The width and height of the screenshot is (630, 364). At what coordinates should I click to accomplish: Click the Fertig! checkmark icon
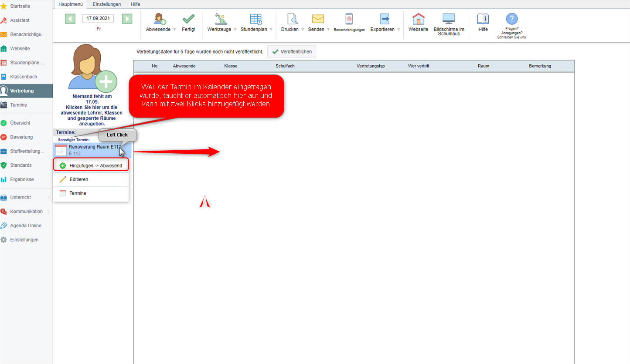click(x=188, y=19)
